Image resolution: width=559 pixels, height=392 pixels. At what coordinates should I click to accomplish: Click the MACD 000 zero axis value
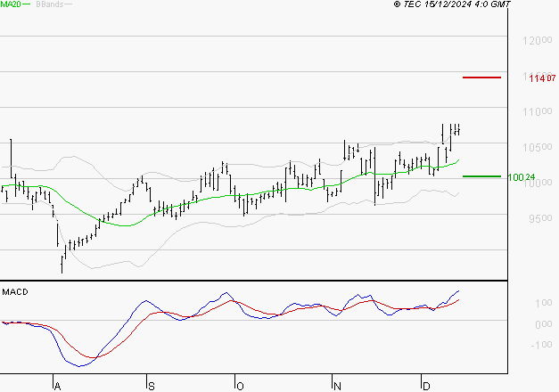[x=544, y=324]
